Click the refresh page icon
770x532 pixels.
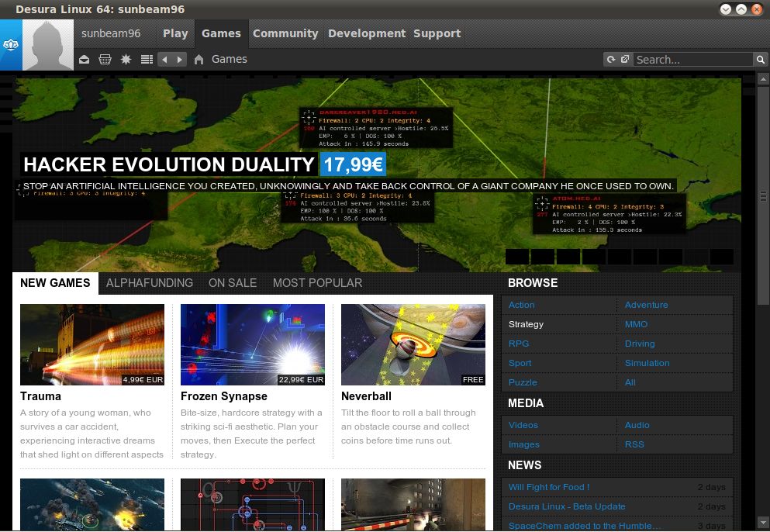pyautogui.click(x=611, y=60)
